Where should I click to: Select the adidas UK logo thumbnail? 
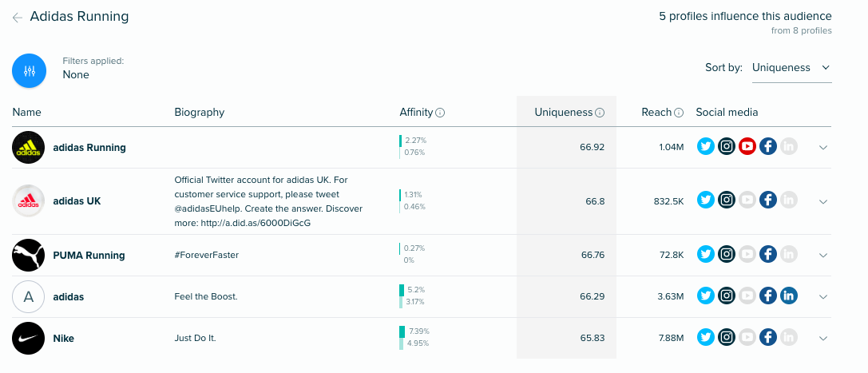point(28,201)
